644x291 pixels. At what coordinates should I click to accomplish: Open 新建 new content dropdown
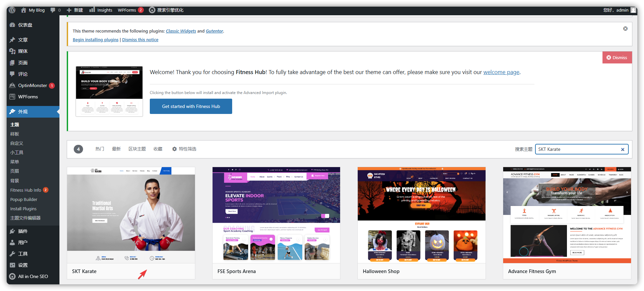(x=75, y=10)
